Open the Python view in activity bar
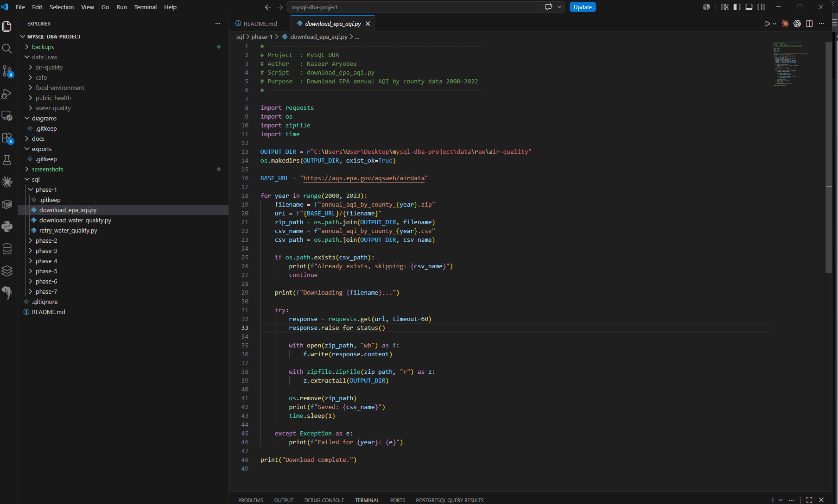The width and height of the screenshot is (838, 504). 7,227
